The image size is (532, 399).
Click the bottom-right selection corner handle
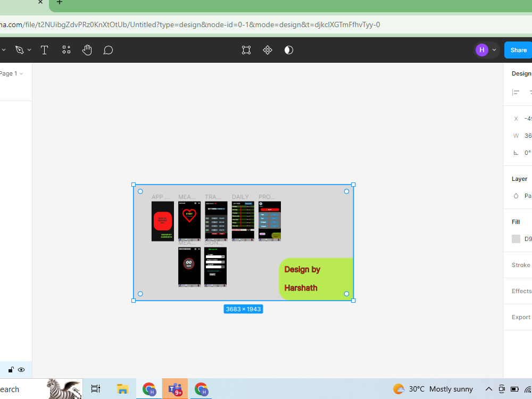pos(353,301)
